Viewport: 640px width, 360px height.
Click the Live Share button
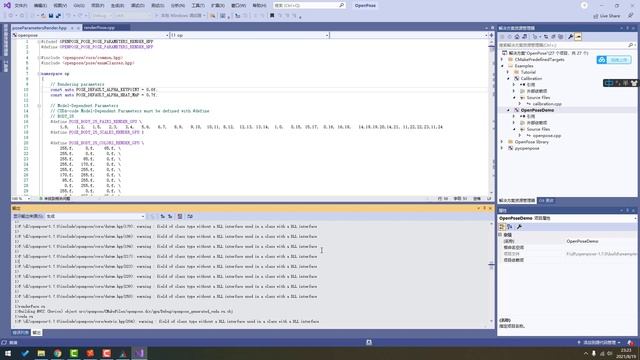(606, 16)
